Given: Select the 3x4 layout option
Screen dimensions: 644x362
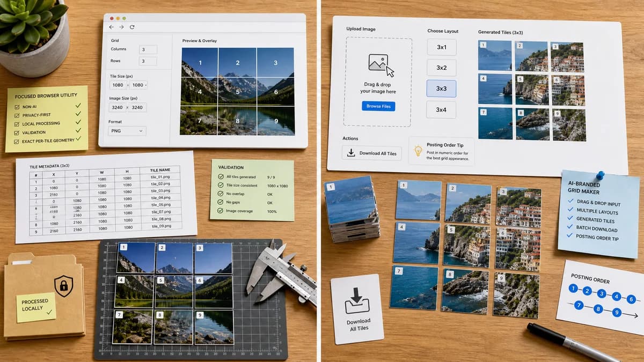Looking at the screenshot, I should [x=441, y=109].
